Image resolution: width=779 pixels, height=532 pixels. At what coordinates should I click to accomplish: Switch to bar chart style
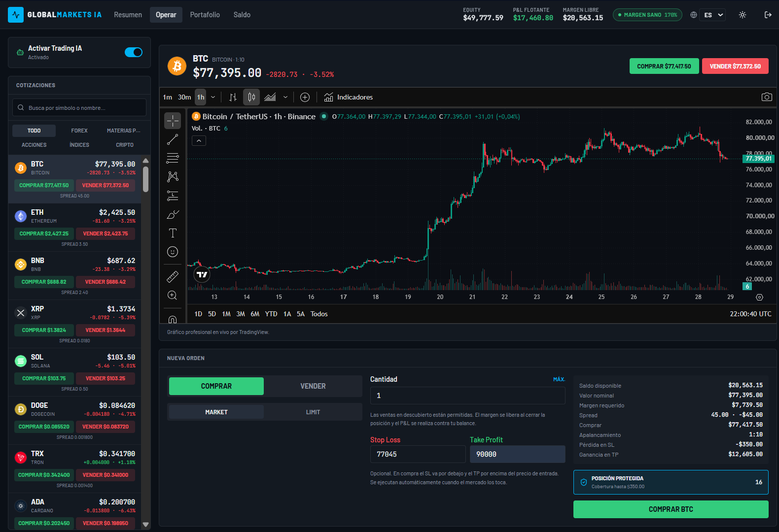tap(233, 97)
